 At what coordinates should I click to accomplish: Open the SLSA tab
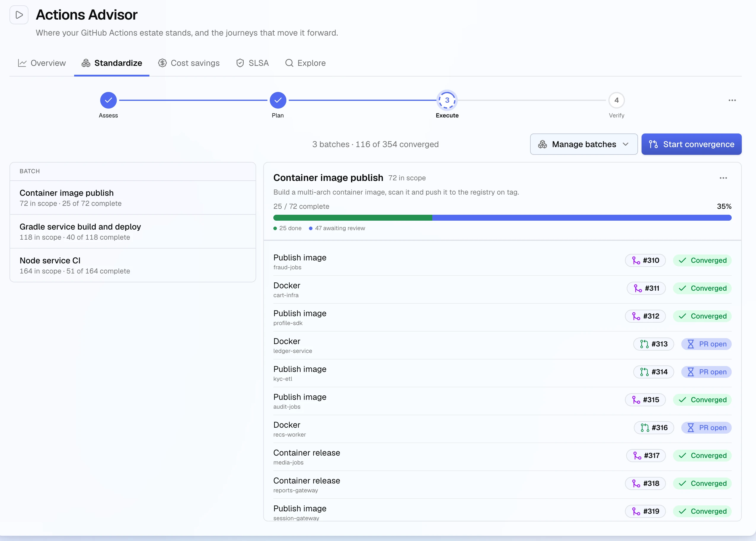[x=252, y=63]
